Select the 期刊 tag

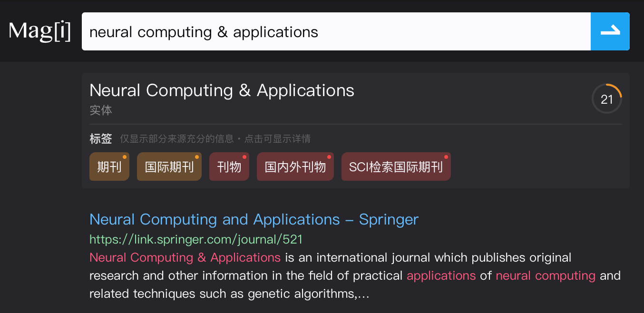click(x=109, y=167)
